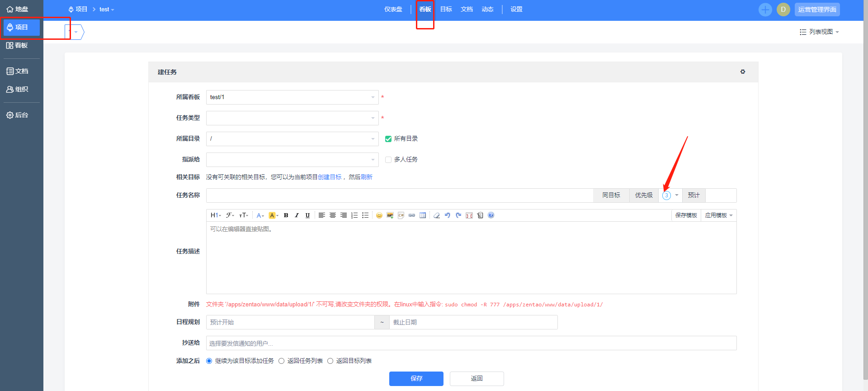Center-align the description text
The image size is (868, 391).
tap(332, 215)
